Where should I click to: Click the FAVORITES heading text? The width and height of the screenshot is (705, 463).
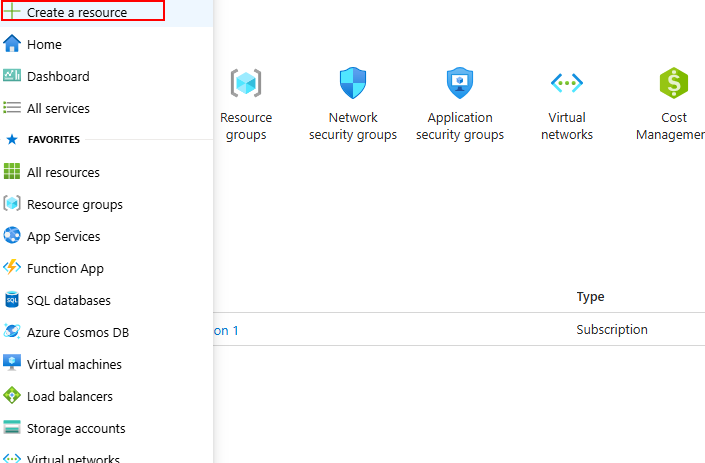click(54, 140)
